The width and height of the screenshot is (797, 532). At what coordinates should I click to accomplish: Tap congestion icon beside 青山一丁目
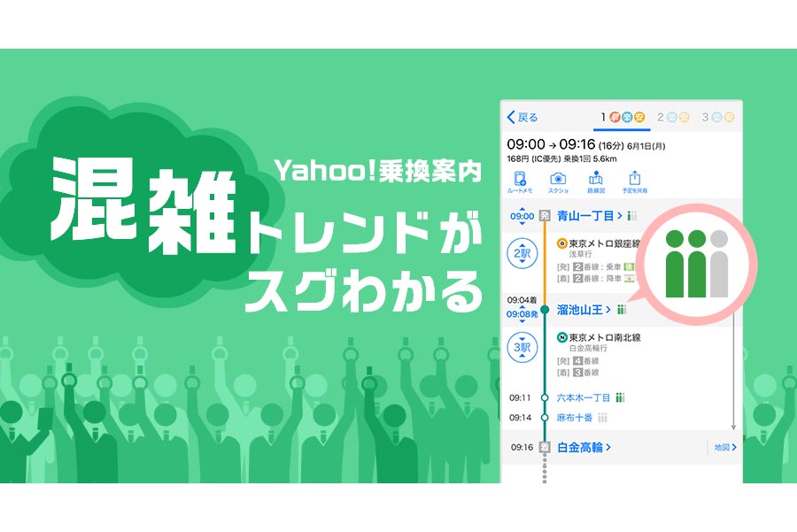632,216
